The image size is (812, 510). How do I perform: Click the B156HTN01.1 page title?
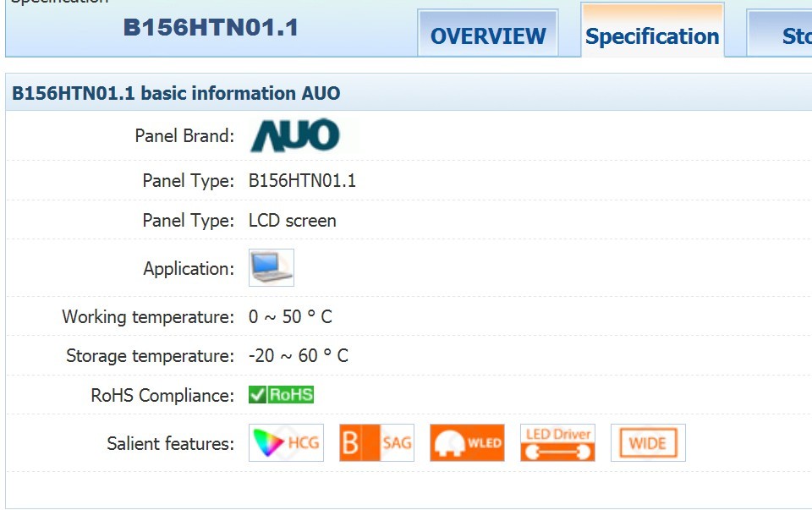pos(211,27)
